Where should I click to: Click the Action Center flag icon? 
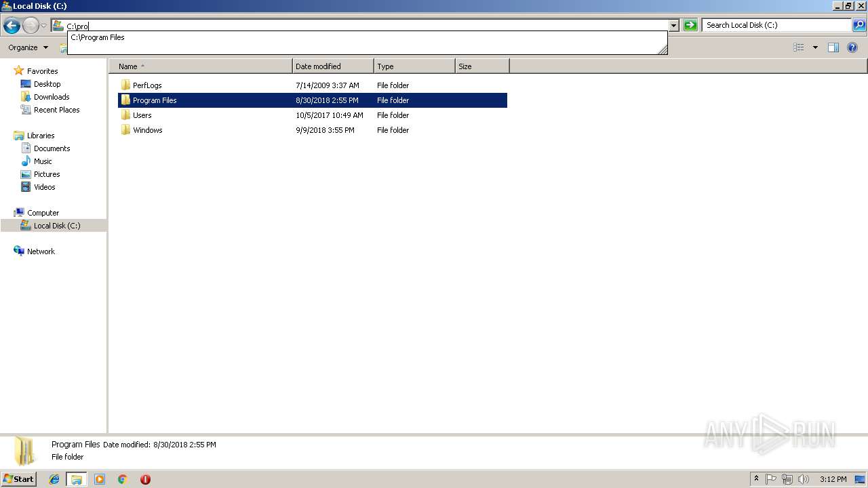[x=771, y=479]
